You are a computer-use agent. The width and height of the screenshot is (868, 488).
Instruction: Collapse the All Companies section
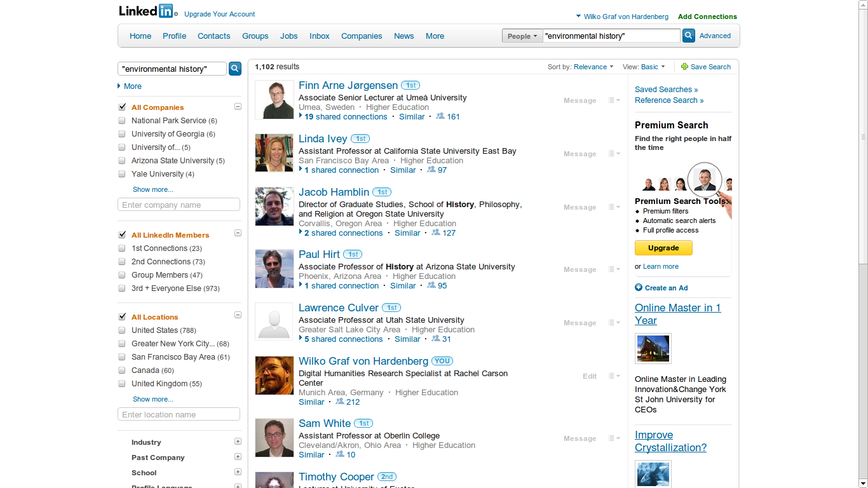tap(238, 107)
